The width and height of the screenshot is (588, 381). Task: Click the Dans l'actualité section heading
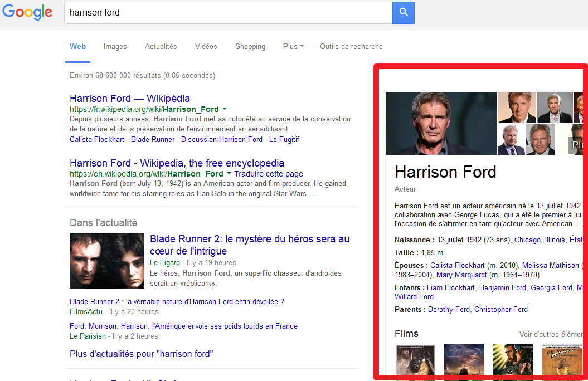[x=104, y=223]
